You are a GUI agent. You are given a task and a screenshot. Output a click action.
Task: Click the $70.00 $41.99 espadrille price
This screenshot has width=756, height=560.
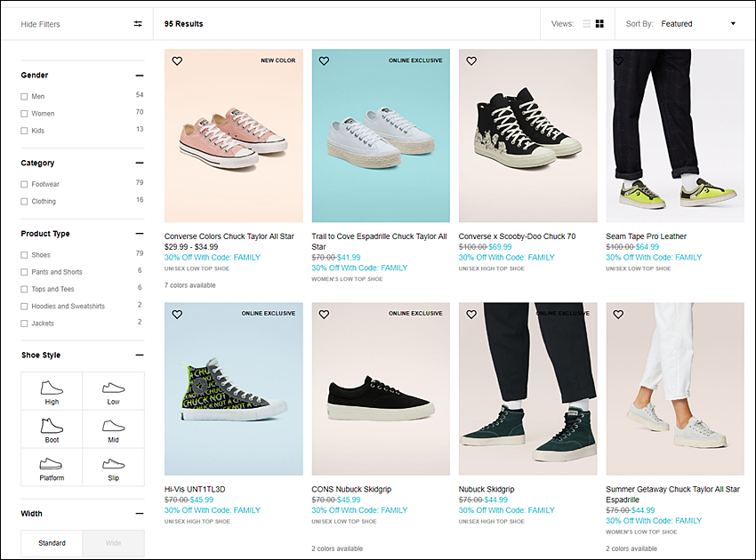click(x=336, y=258)
